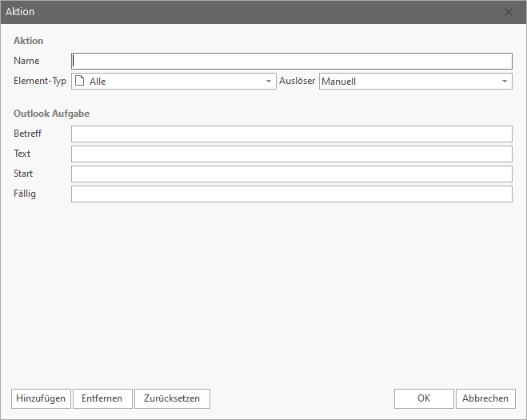Click the Element-Typ dropdown arrow

269,81
